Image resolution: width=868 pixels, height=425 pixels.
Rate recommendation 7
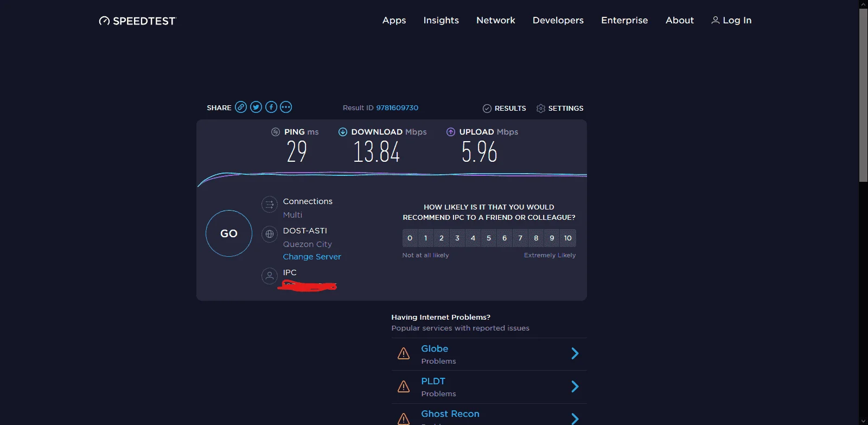click(520, 238)
